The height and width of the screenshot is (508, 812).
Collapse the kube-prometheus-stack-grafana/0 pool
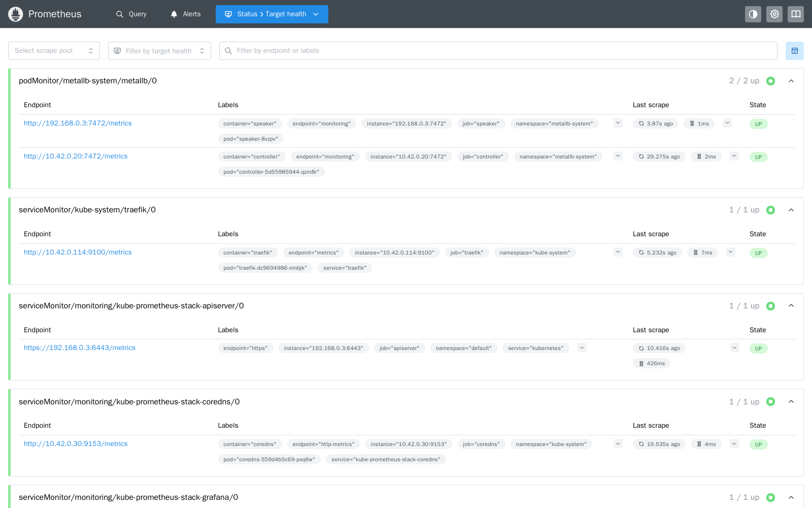point(791,497)
